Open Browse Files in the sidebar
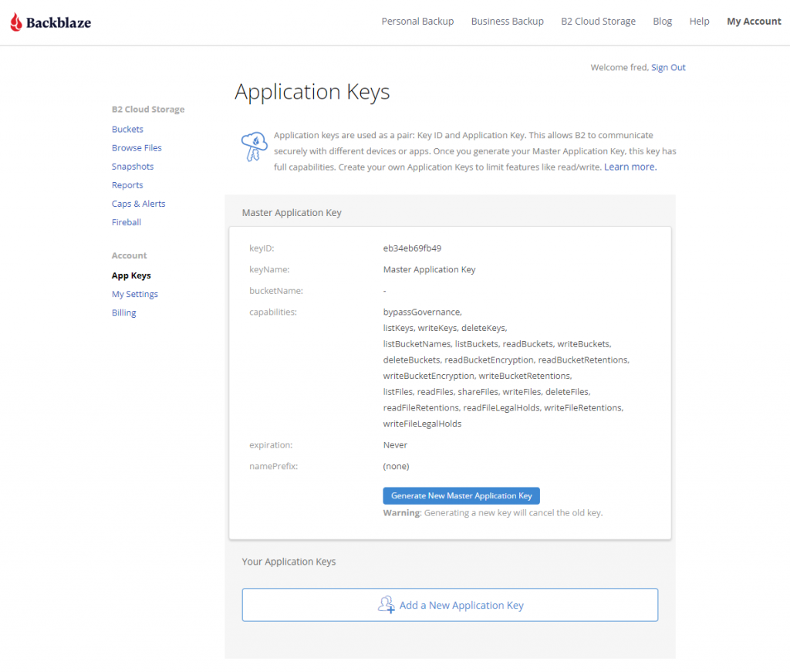The height and width of the screenshot is (672, 790). click(x=137, y=147)
